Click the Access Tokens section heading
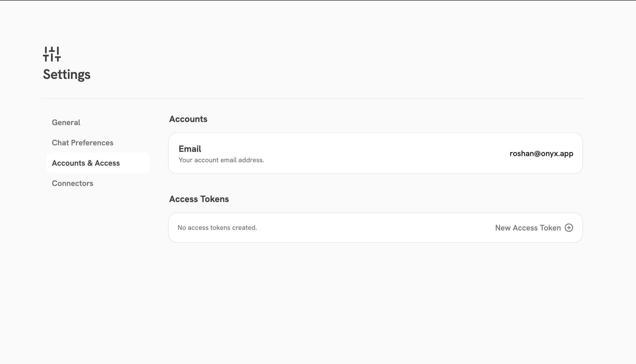The width and height of the screenshot is (636, 364). 199,199
